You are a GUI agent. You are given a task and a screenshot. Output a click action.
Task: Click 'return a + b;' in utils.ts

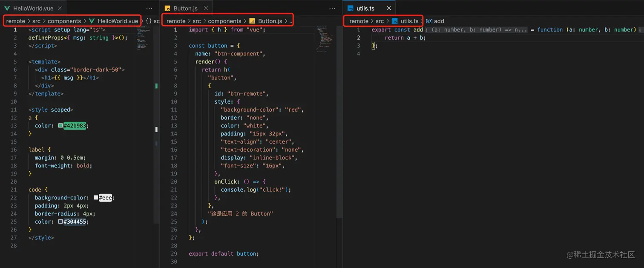pyautogui.click(x=405, y=37)
